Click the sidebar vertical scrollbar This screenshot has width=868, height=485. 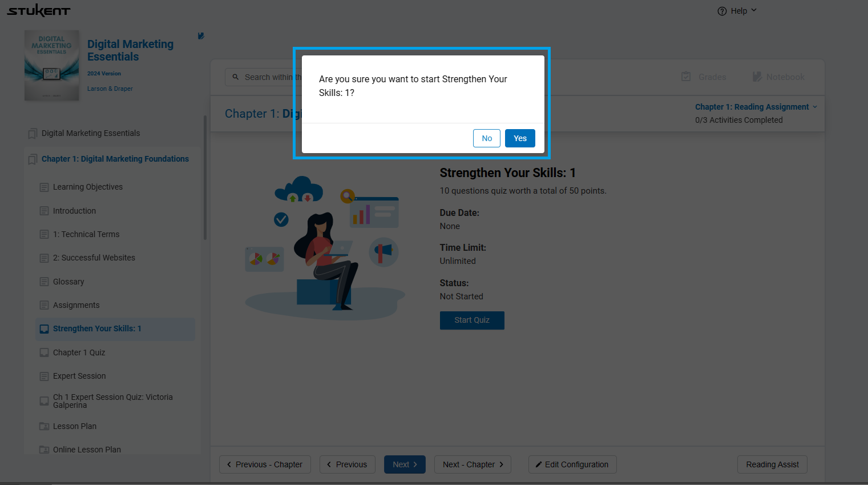tap(205, 178)
